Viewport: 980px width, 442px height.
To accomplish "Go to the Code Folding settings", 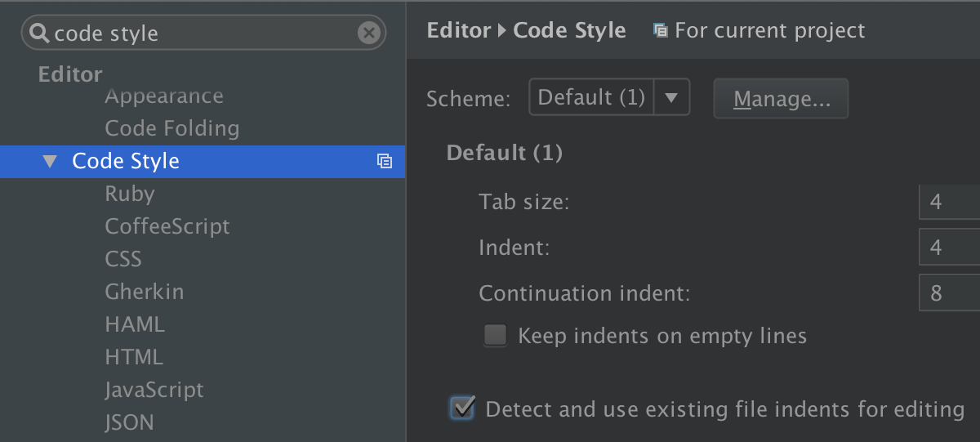I will click(172, 128).
